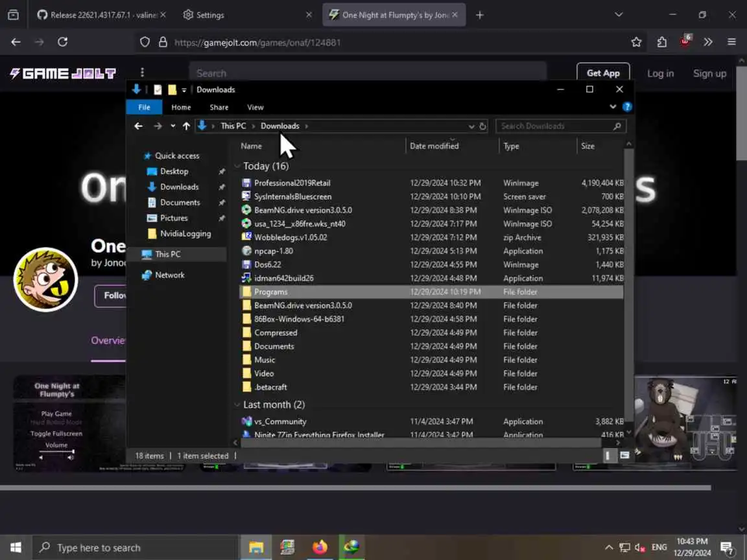Open the File menu in Explorer
Image resolution: width=747 pixels, height=560 pixels.
pos(145,107)
